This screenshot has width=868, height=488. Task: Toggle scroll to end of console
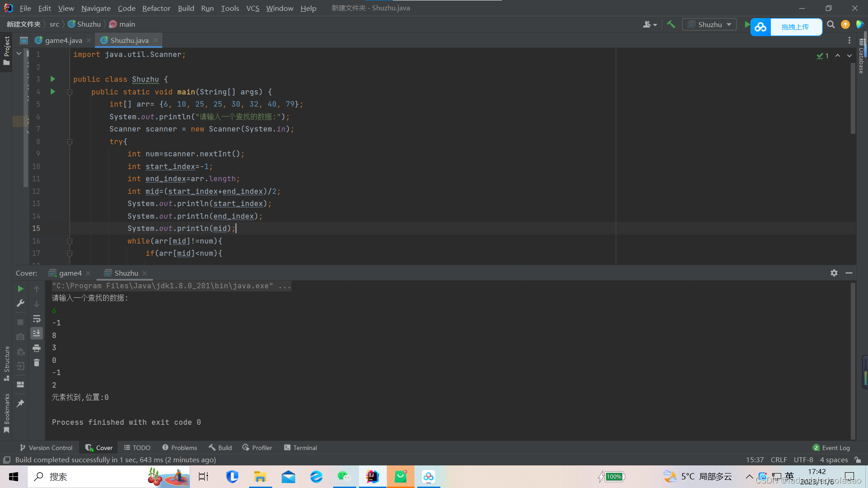37,333
